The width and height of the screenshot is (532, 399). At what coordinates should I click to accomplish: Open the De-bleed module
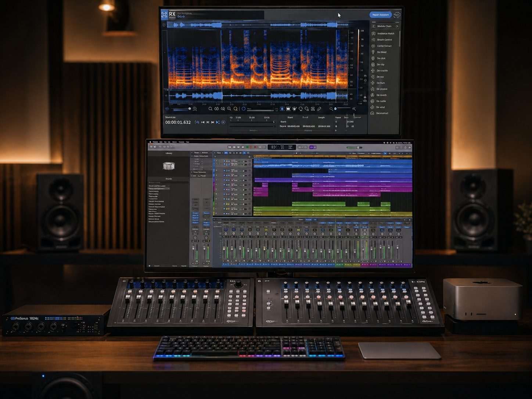pos(379,52)
